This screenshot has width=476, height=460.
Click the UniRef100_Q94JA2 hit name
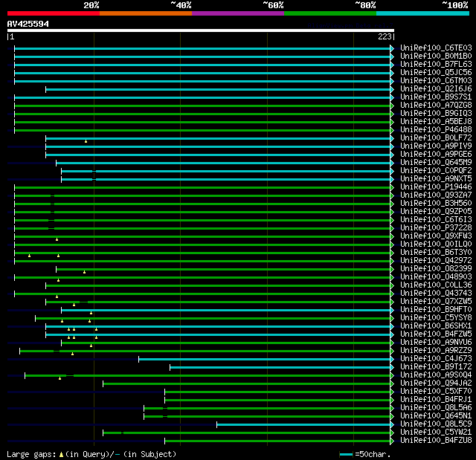point(436,383)
